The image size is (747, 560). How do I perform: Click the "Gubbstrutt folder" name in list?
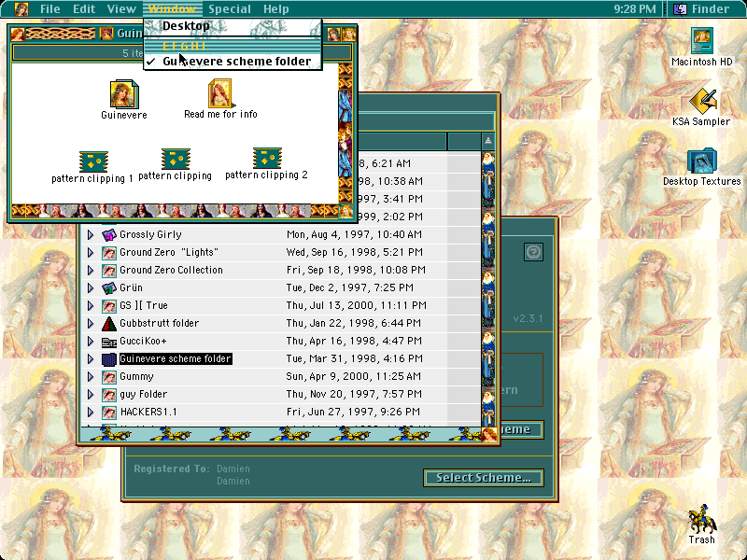[159, 323]
